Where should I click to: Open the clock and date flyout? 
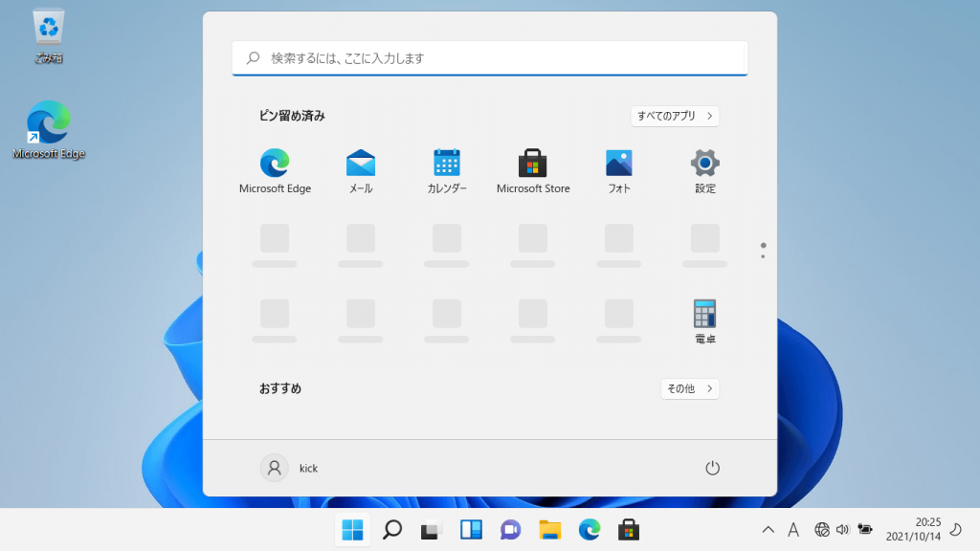pyautogui.click(x=913, y=529)
